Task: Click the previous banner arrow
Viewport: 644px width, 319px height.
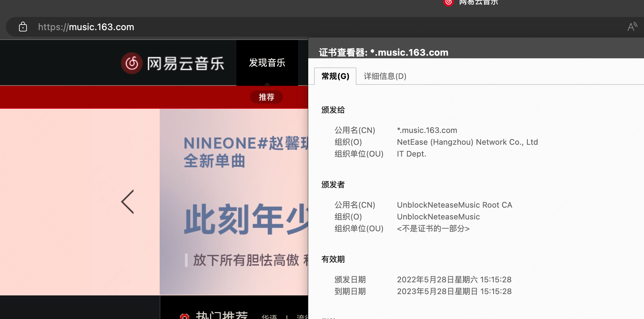Action: click(127, 202)
